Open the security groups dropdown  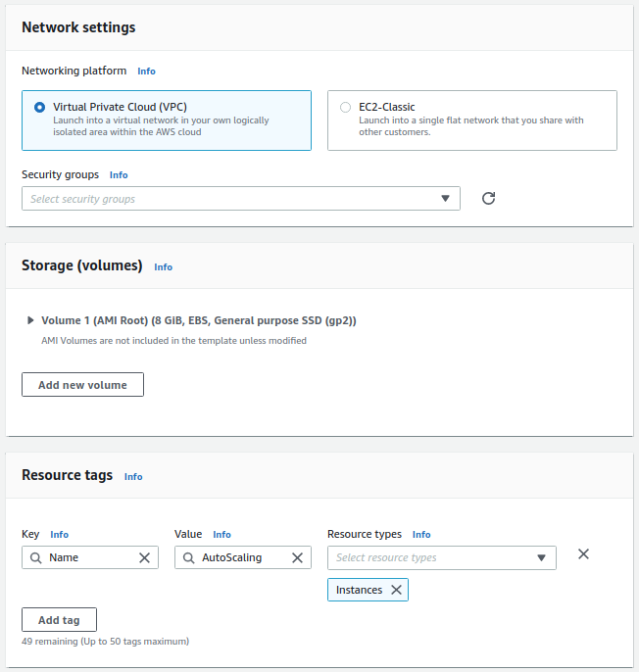(x=241, y=199)
